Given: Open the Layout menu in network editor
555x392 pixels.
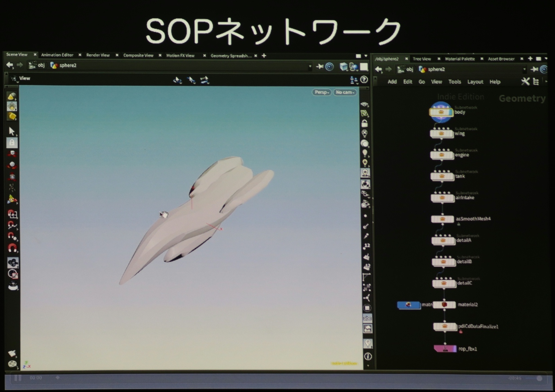Looking at the screenshot, I should coord(475,82).
